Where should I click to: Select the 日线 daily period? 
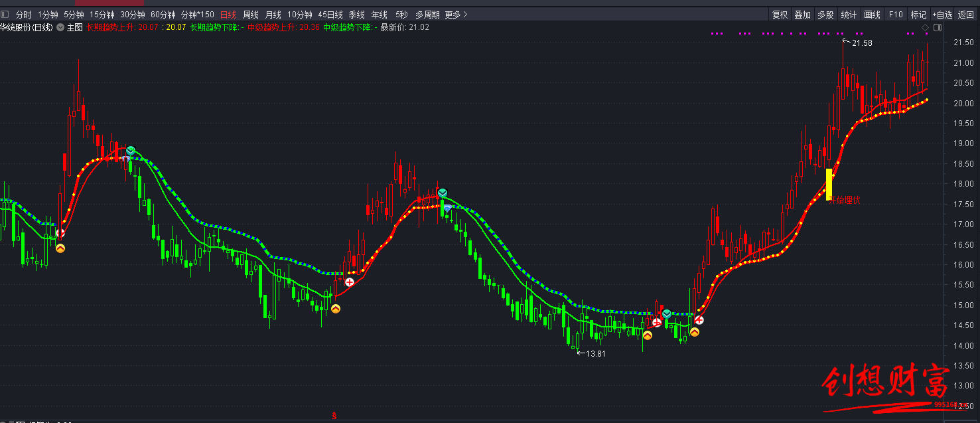click(228, 15)
